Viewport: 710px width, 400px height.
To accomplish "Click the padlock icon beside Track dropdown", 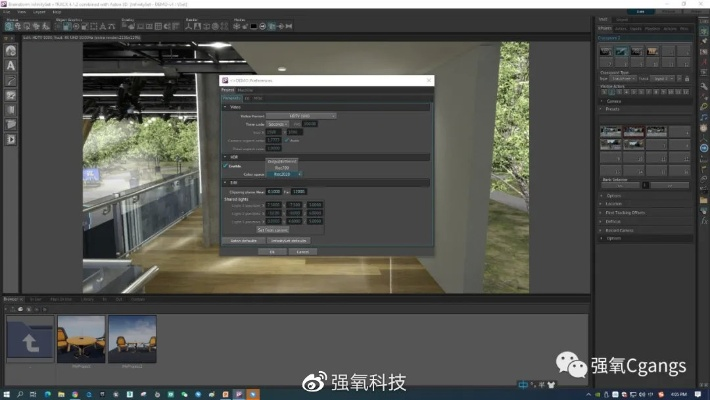I will (687, 79).
